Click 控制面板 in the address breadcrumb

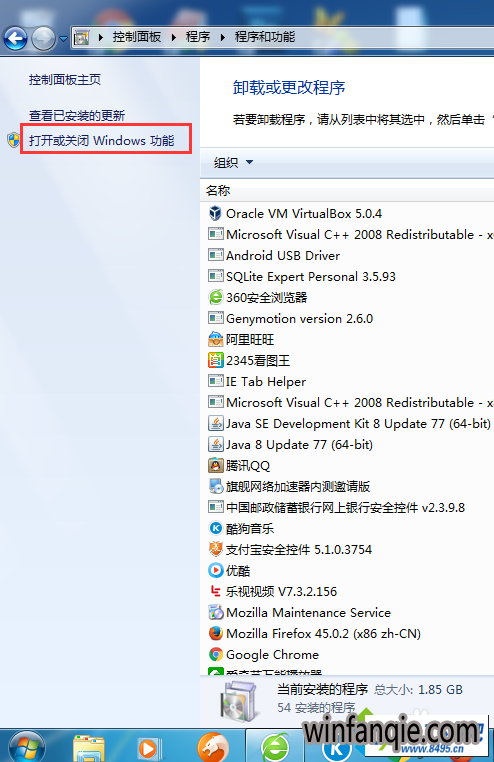point(136,37)
